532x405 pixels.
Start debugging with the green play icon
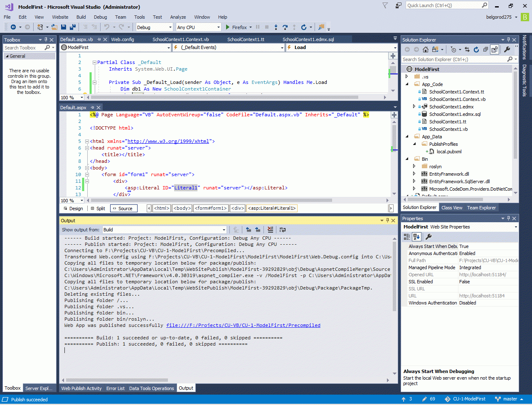tap(228, 27)
